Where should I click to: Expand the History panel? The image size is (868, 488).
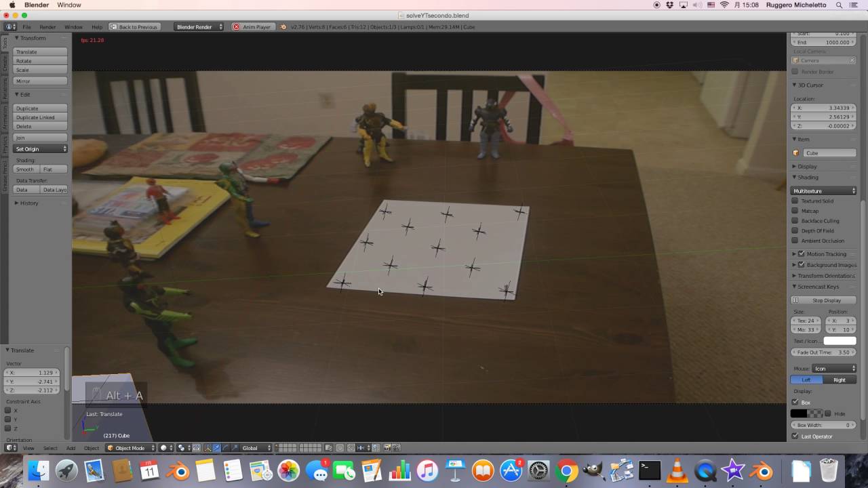(x=29, y=203)
